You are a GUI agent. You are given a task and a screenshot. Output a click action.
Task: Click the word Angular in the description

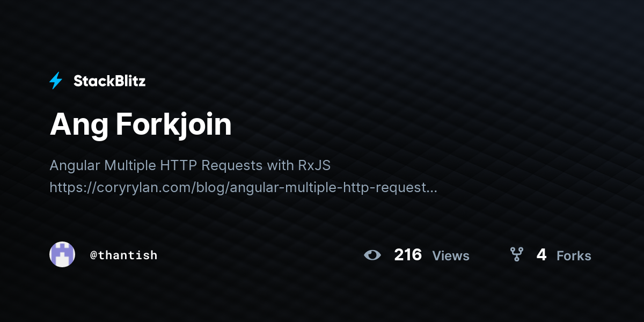[75, 166]
